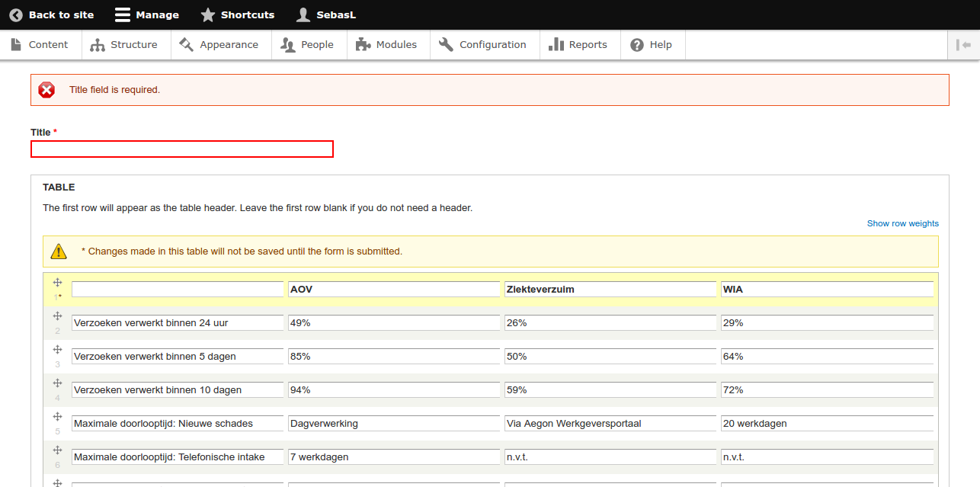
Task: Open Configuration with the wrench icon
Action: coord(447,45)
